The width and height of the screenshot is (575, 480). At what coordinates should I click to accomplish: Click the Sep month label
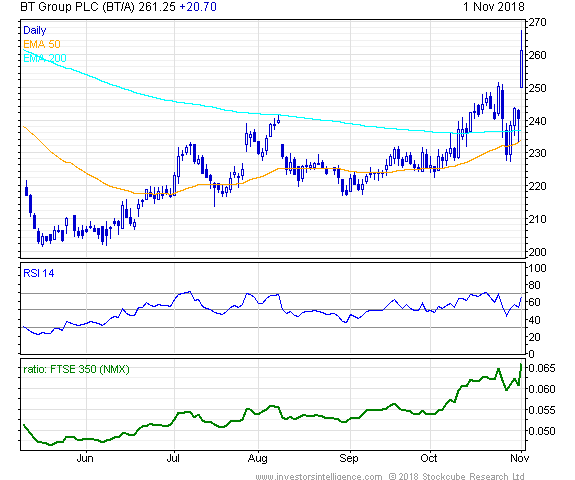(349, 458)
